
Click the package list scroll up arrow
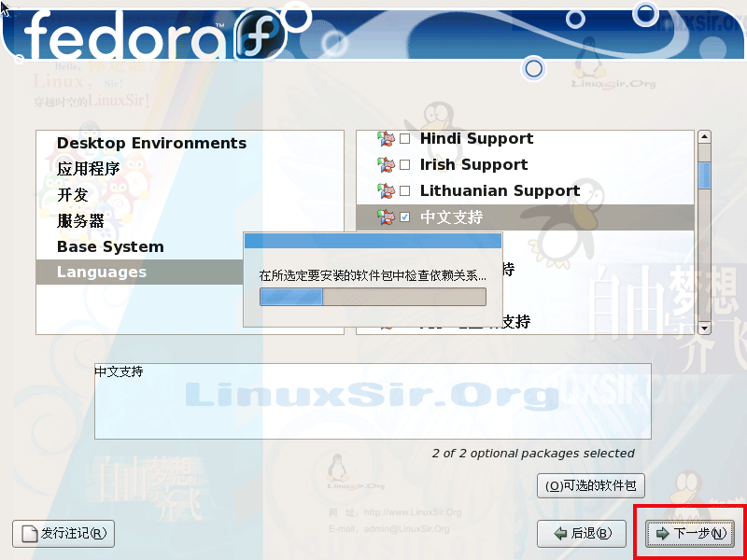coord(704,136)
